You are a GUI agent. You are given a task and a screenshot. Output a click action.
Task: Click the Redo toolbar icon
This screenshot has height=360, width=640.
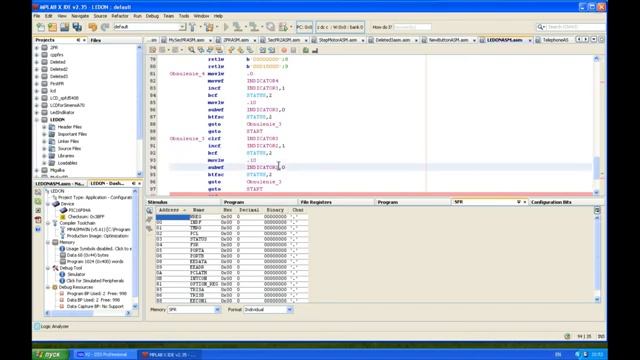pos(105,27)
